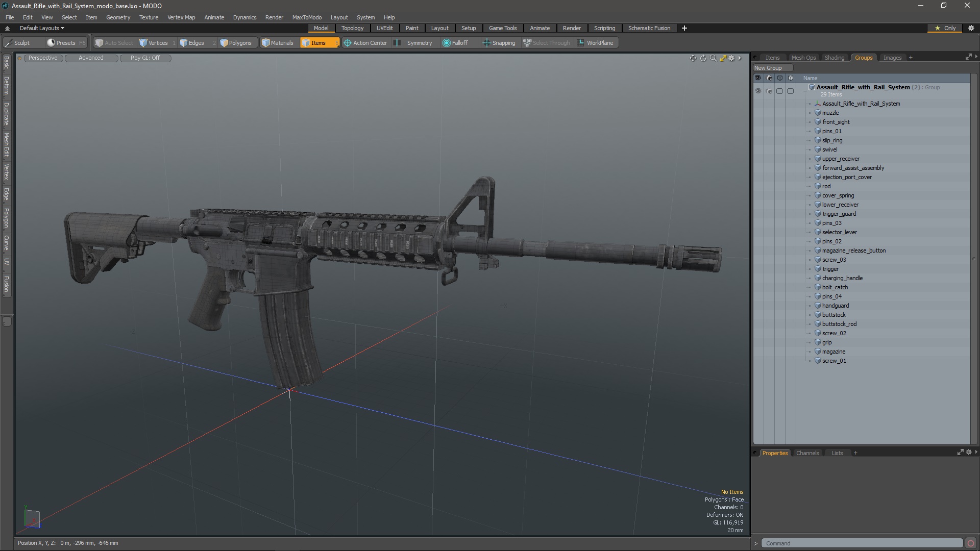Expand the command history arrow
This screenshot has width=980, height=551.
(756, 544)
